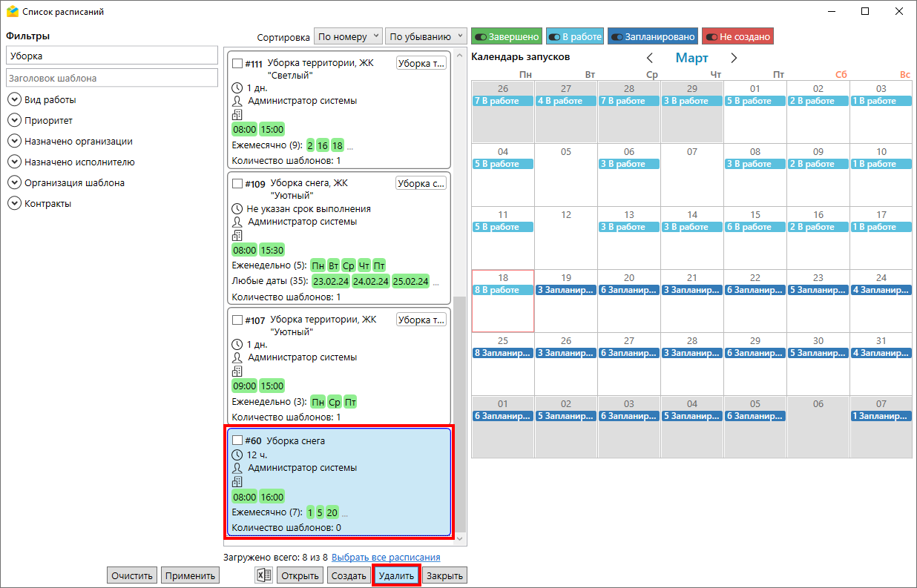917x588 pixels.
Task: Expand the "Вид работы" filter section
Action: click(14, 100)
